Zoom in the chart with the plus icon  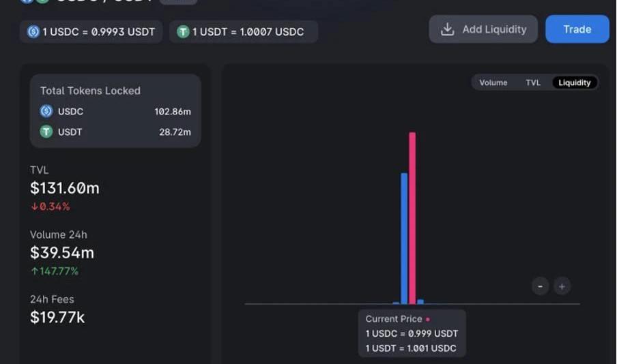562,286
